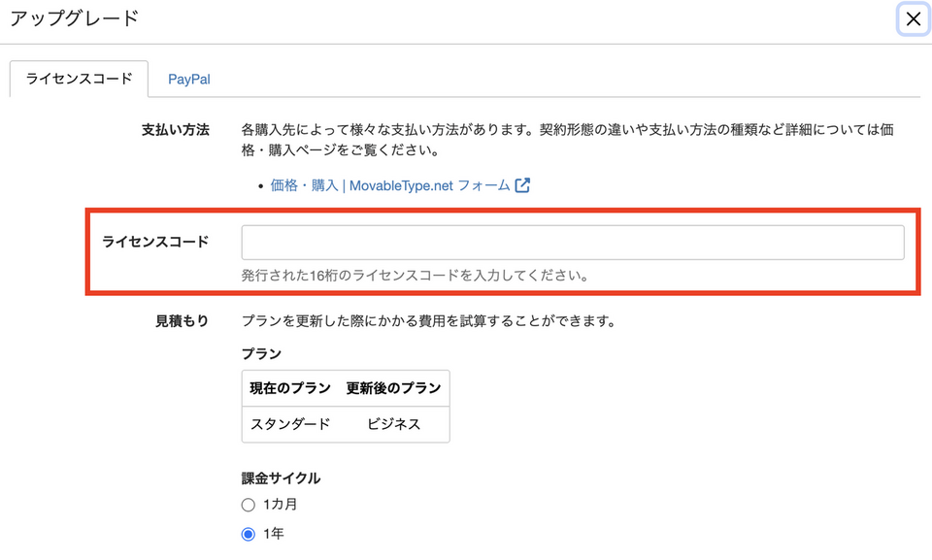The width and height of the screenshot is (932, 560).
Task: Close the アップグレード dialog with the X
Action: (913, 19)
